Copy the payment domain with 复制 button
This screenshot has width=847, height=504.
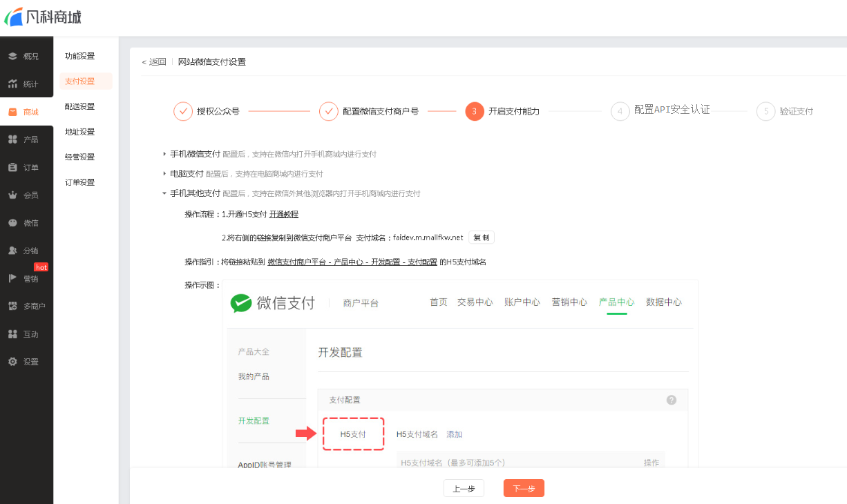(x=482, y=238)
